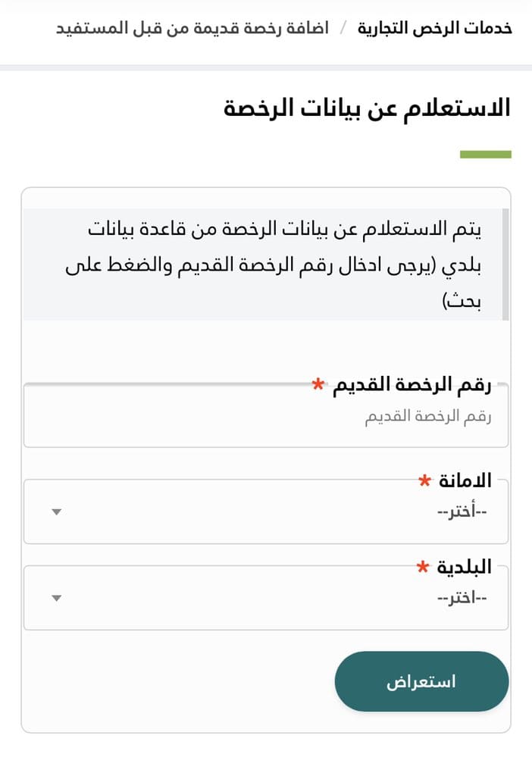Focus the رقم الرخصة القديم input field
The width and height of the screenshot is (532, 776).
click(x=266, y=416)
